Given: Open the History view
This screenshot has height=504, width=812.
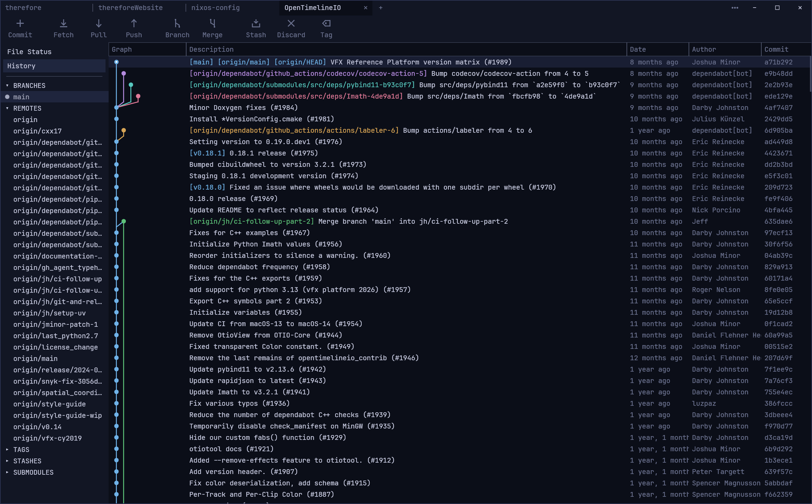Looking at the screenshot, I should click(x=54, y=66).
